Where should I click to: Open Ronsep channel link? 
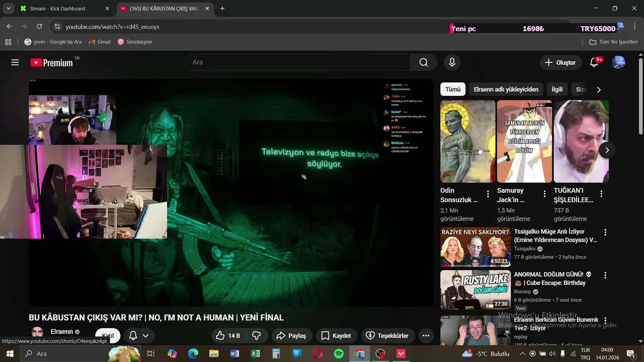522,292
